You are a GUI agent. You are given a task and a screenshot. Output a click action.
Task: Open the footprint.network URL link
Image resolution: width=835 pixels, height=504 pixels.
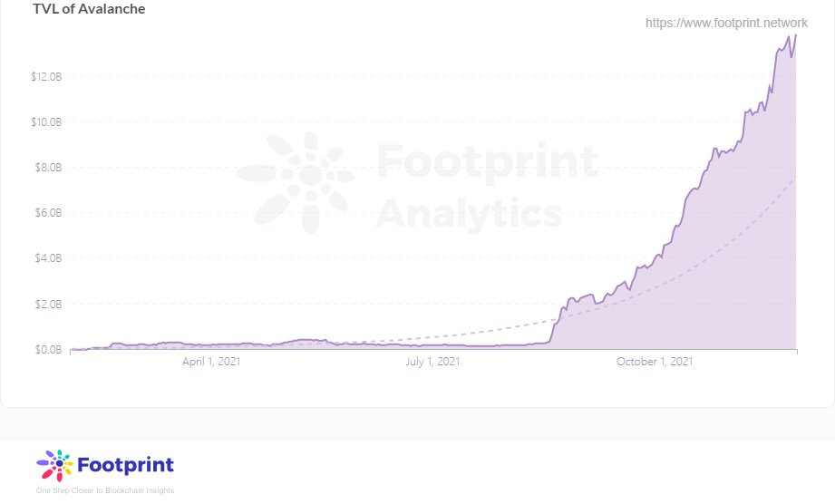tap(726, 23)
